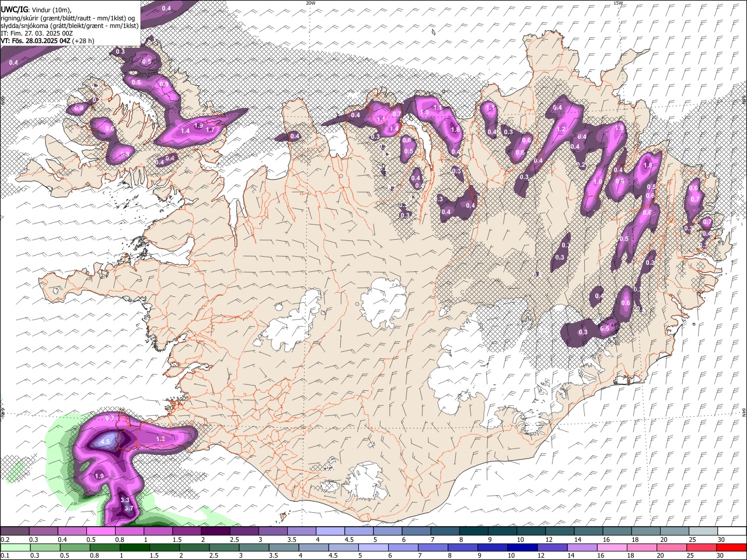This screenshot has height=560, width=747.
Task: Select lavender upper swatch between 4 and 4.5
Action: (330, 531)
